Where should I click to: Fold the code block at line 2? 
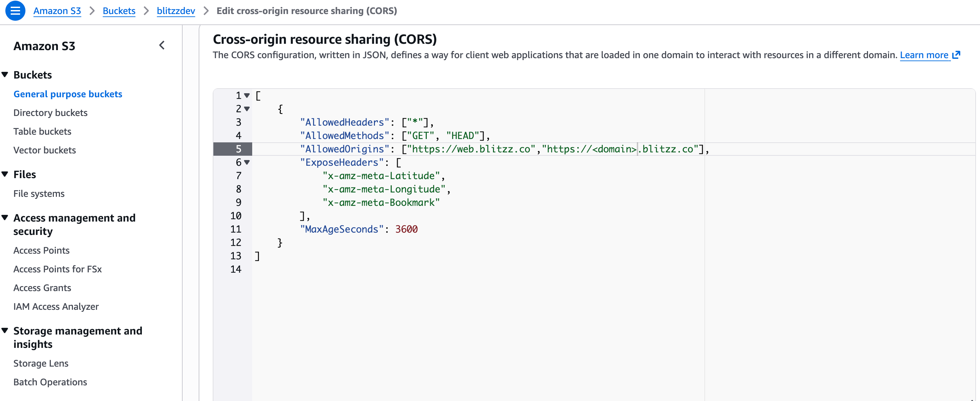[x=247, y=109]
